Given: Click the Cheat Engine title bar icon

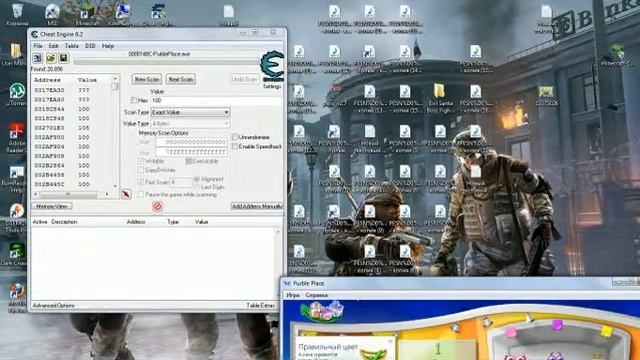Looking at the screenshot, I should 34,34.
